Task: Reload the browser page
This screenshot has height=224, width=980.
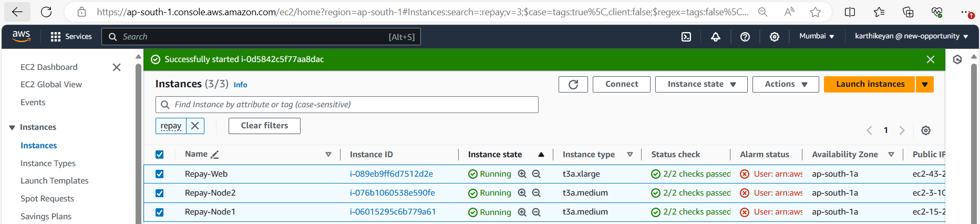Action: pos(46,12)
